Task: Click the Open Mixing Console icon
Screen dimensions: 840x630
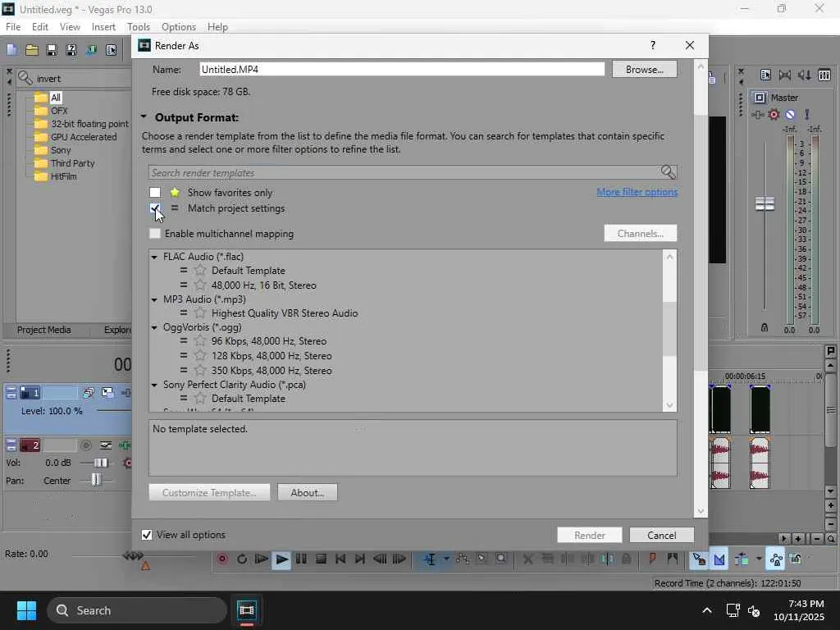Action: click(x=824, y=75)
